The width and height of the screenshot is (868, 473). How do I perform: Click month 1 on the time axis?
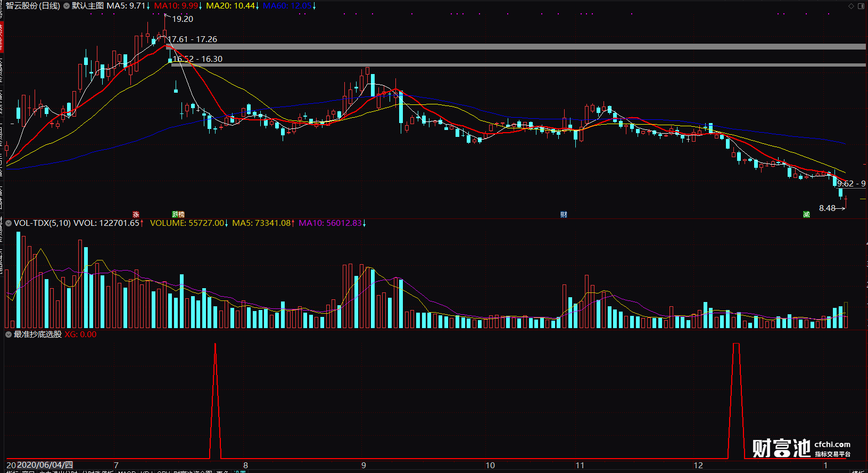[825, 466]
